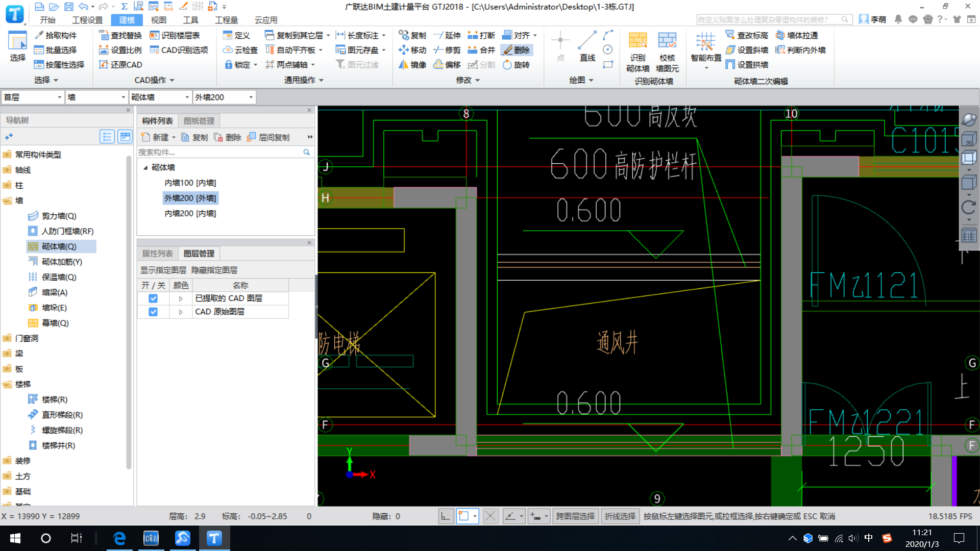Open 云检查 cloud check

click(x=240, y=50)
